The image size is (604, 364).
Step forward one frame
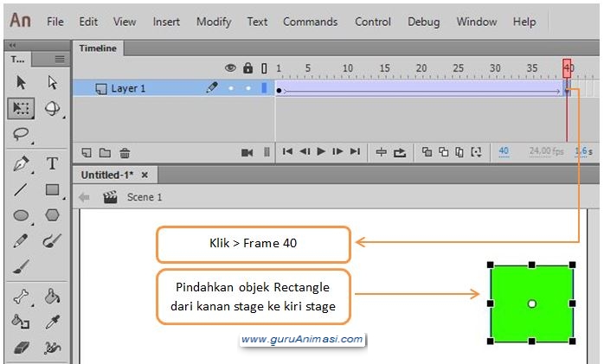click(x=337, y=151)
